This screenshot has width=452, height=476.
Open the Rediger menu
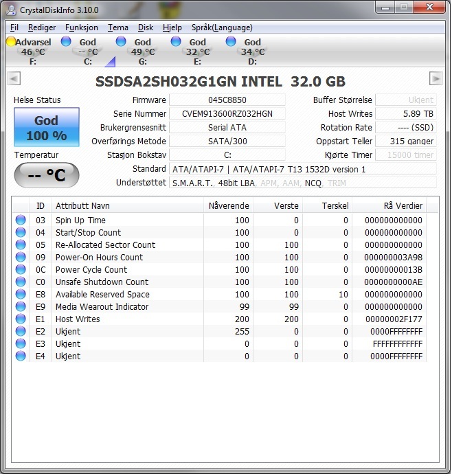tap(42, 27)
